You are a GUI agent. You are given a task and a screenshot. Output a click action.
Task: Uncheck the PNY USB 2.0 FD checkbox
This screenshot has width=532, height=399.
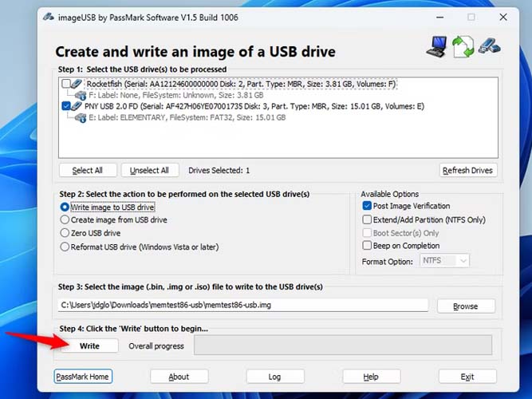click(65, 105)
